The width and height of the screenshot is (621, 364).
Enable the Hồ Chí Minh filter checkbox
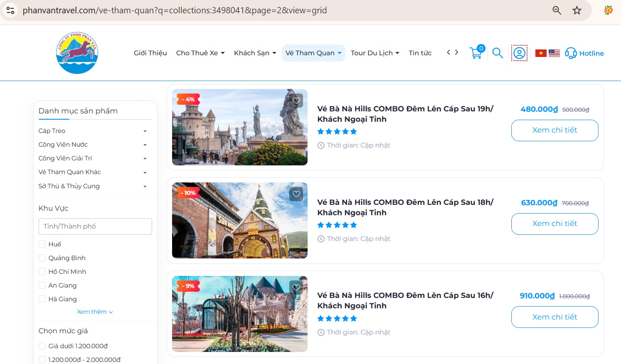42,272
